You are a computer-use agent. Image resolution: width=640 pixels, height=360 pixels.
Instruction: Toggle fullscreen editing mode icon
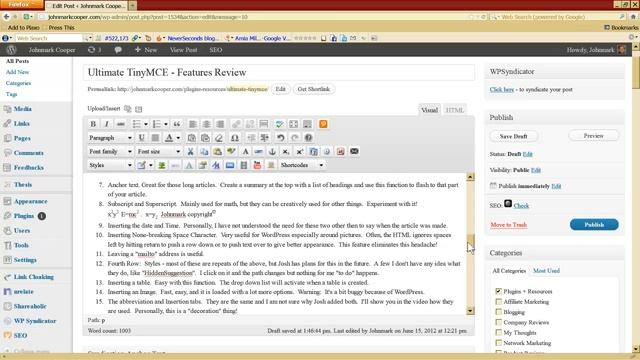pyautogui.click(x=293, y=124)
